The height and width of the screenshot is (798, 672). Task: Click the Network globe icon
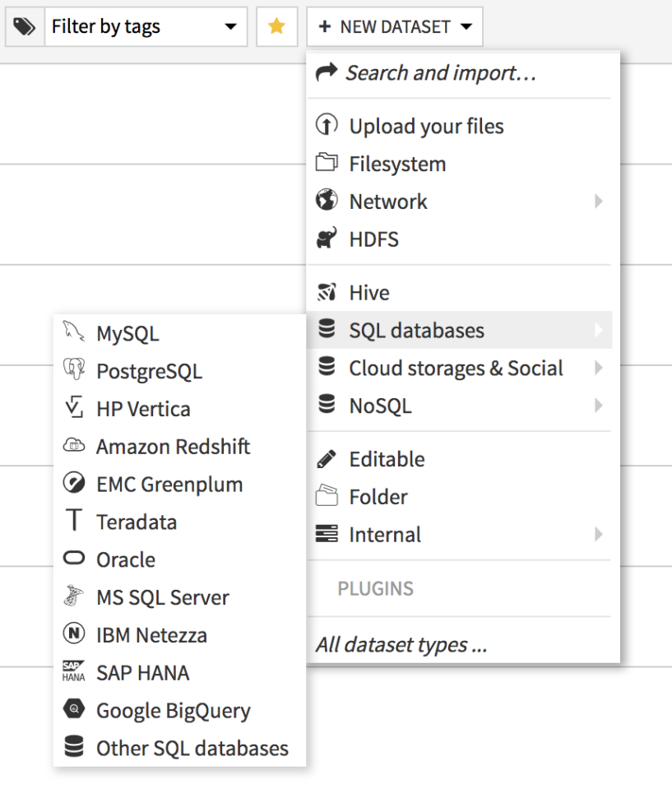click(327, 200)
